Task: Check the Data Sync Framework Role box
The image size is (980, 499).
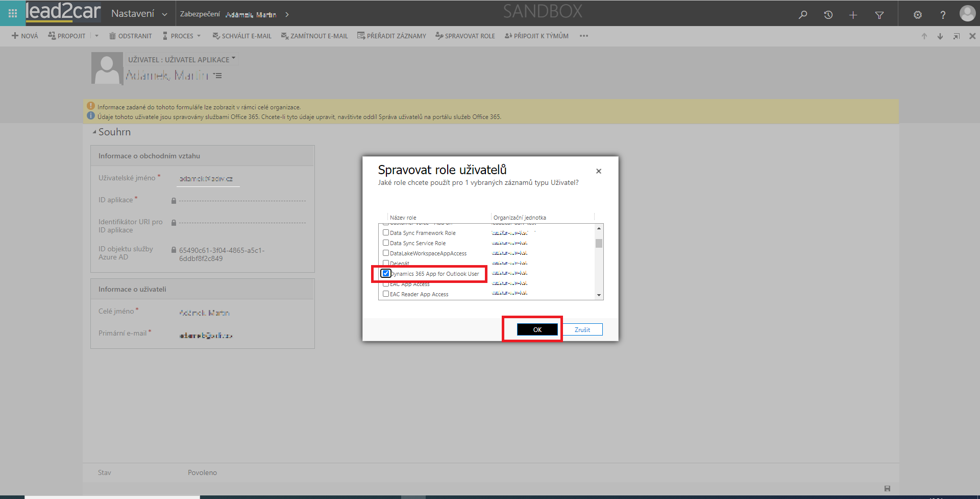Action: click(386, 233)
